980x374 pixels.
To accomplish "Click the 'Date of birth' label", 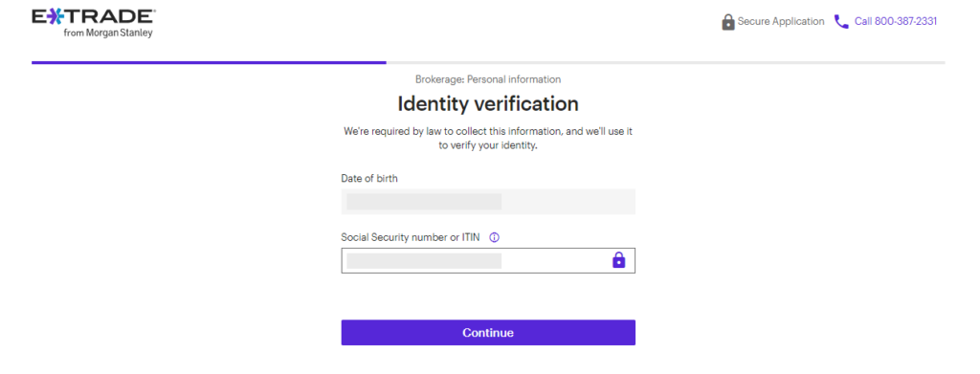I will pyautogui.click(x=369, y=179).
